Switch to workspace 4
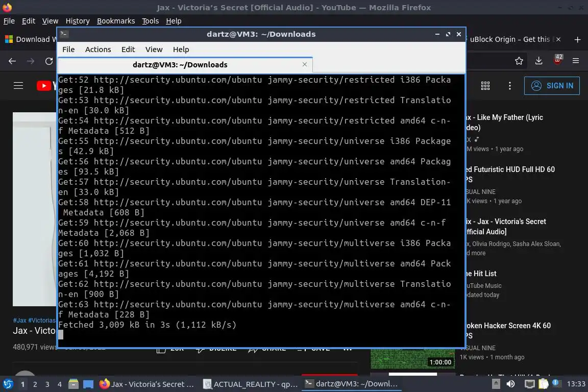Screen dimensions: 588x392 (x=59, y=384)
